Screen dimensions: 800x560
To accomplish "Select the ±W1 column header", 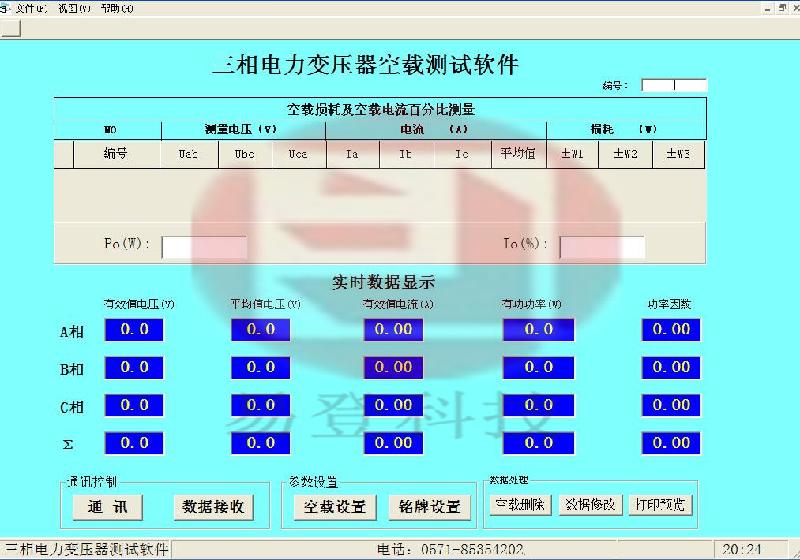I will click(572, 154).
